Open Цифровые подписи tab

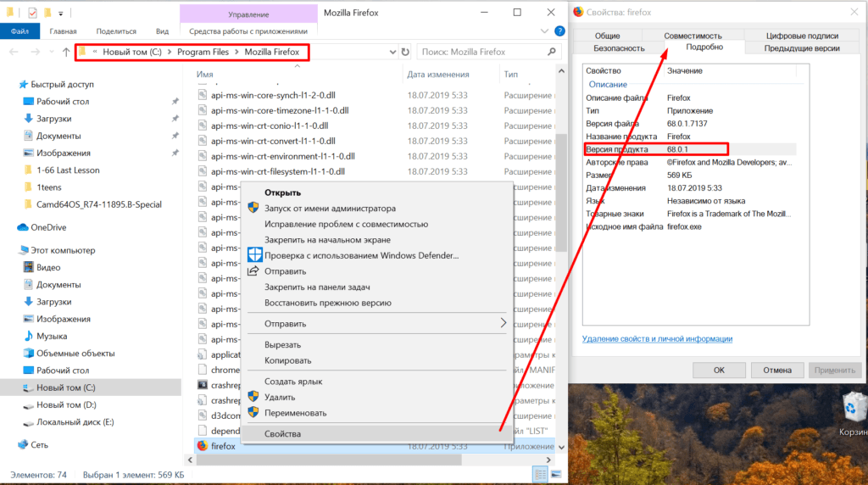802,36
